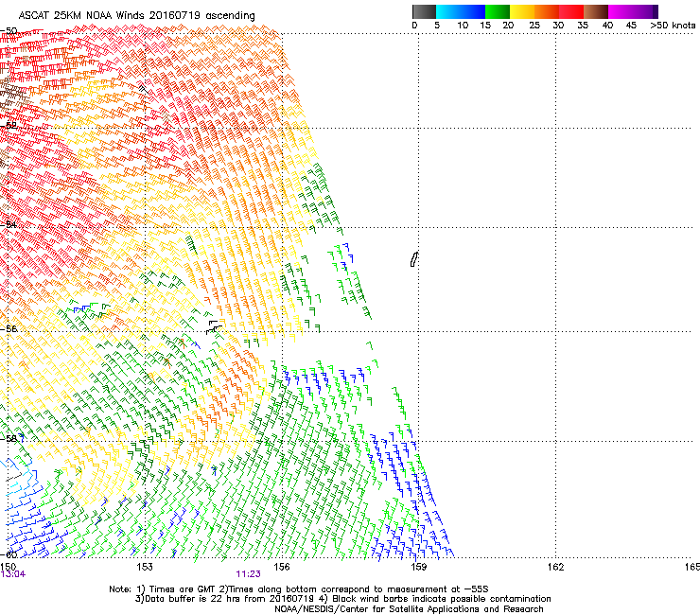Viewport: 700px width, 615px height.
Task: Click the yellow 20-25 knots legend swatch
Action: (522, 11)
